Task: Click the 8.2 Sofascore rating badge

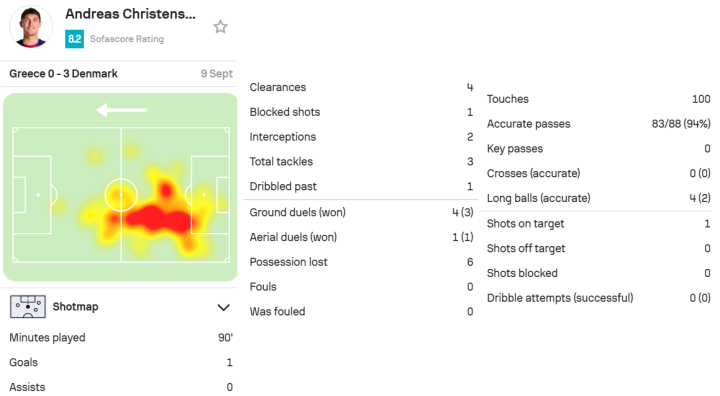Action: (x=74, y=39)
